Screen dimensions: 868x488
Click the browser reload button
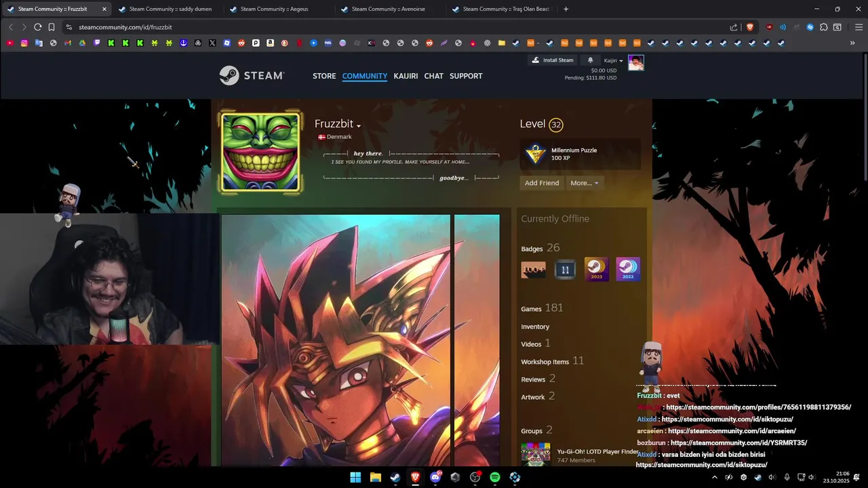tap(38, 27)
